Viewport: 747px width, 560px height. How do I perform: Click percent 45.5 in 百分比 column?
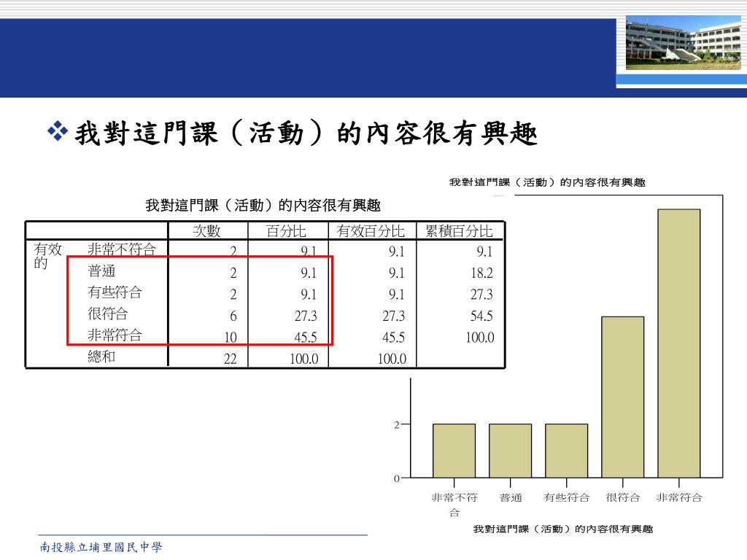[306, 338]
